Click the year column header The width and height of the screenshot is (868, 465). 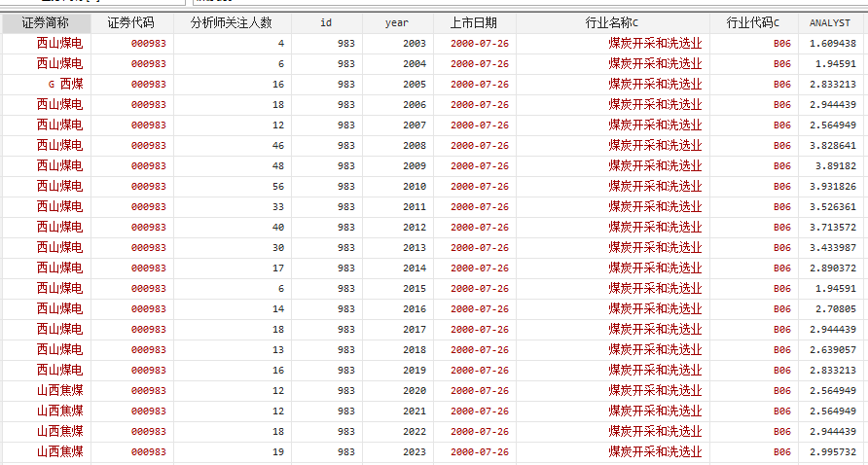[x=397, y=22]
